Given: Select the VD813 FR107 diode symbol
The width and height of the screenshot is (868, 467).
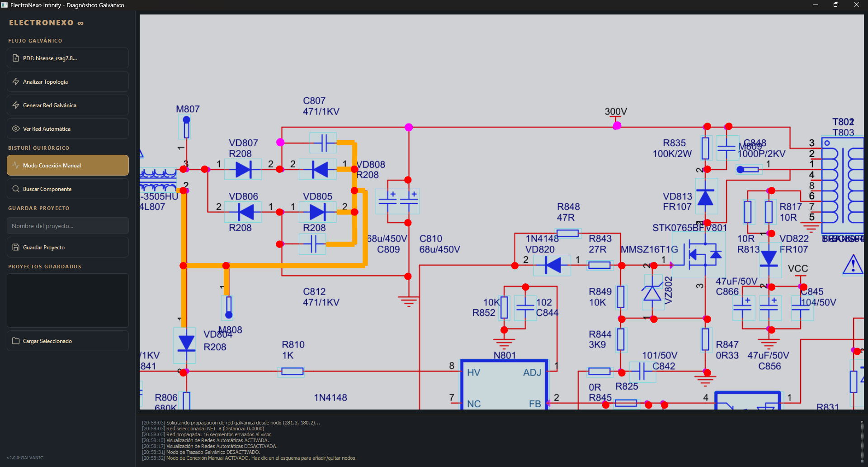Looking at the screenshot, I should pos(705,196).
